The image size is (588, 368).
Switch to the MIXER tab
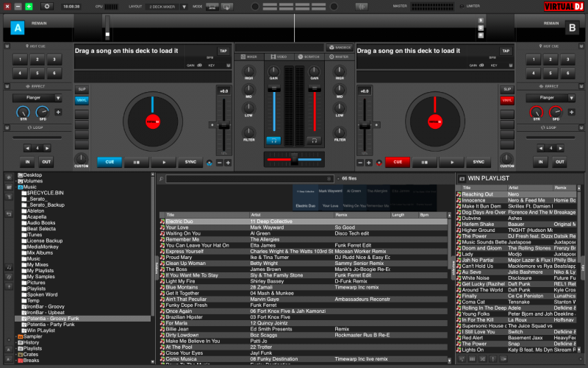point(249,57)
